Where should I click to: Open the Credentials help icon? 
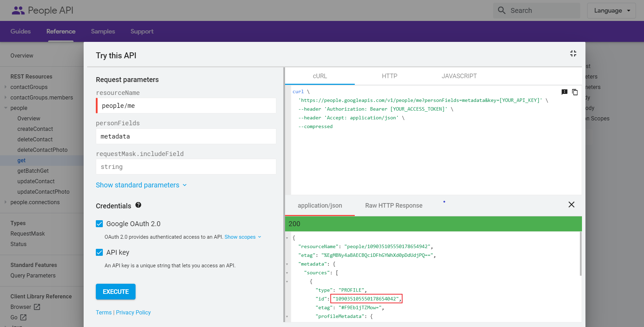point(138,205)
